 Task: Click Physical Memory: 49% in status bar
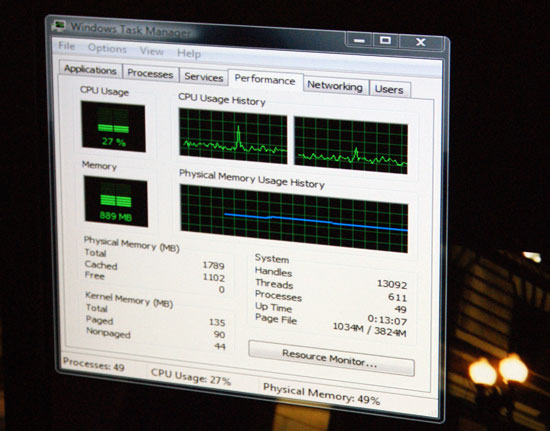(x=321, y=393)
